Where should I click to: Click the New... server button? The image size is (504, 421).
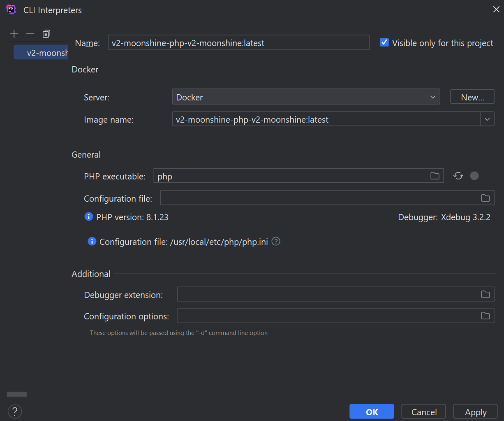(472, 97)
